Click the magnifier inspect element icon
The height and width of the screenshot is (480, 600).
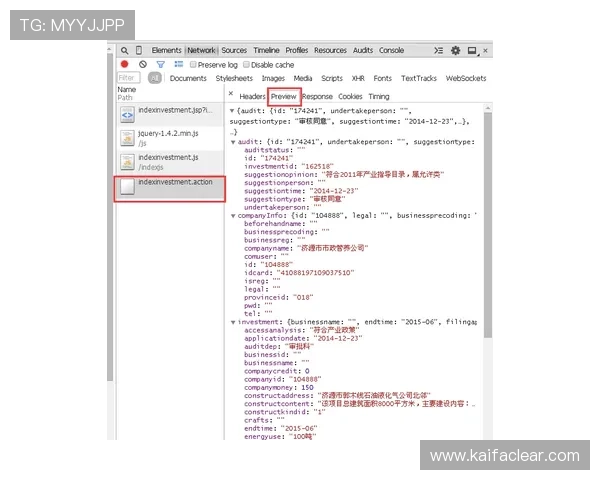124,51
